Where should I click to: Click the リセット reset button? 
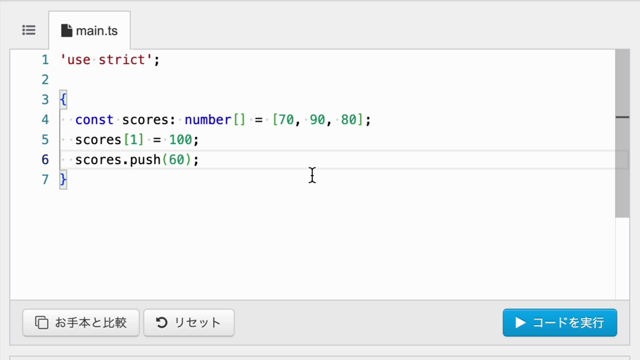189,322
